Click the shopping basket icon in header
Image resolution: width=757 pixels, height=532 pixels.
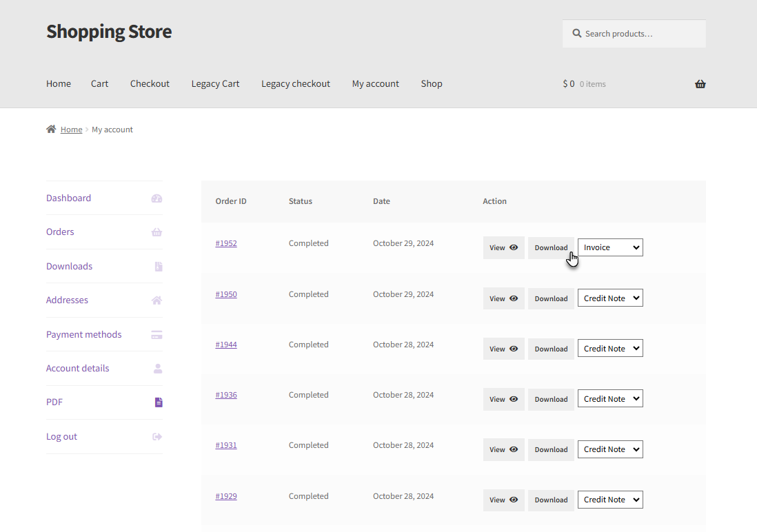point(700,84)
